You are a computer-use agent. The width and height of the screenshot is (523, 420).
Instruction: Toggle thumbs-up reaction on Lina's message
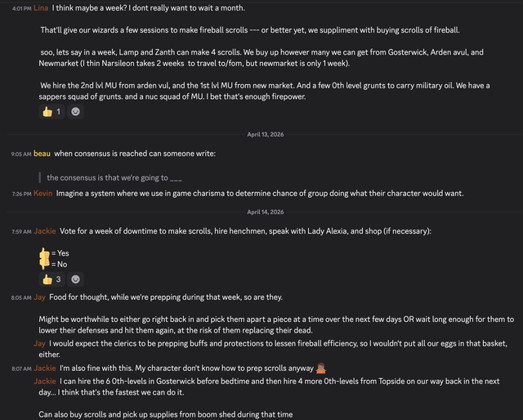tap(51, 112)
